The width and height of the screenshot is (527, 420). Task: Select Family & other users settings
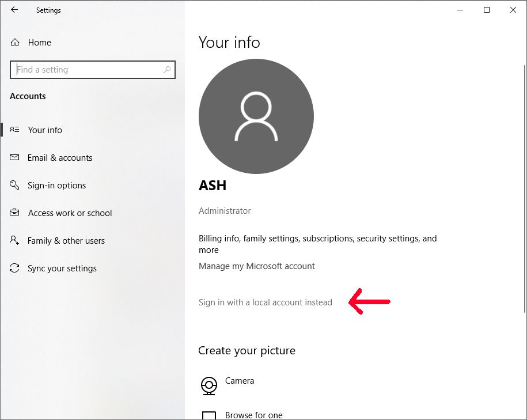coord(66,240)
